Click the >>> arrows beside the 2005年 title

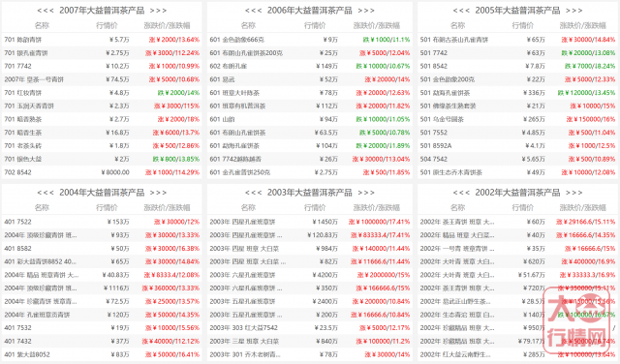pos(574,11)
